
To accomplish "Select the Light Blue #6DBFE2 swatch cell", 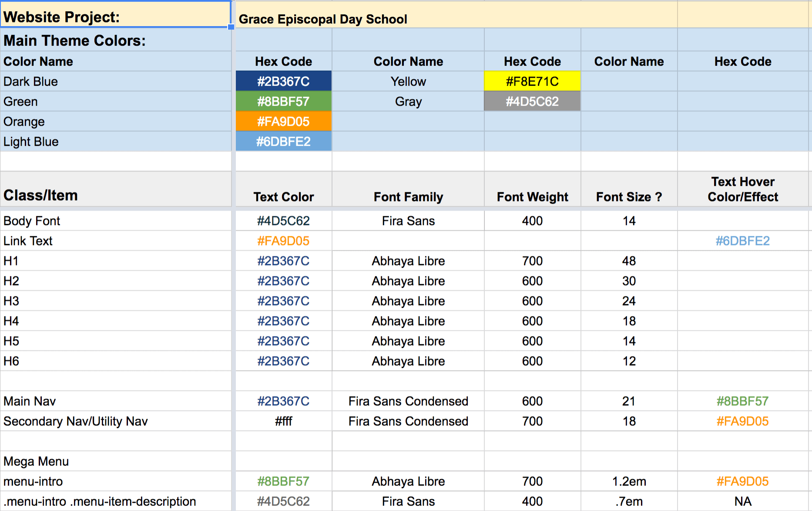I will click(x=283, y=141).
